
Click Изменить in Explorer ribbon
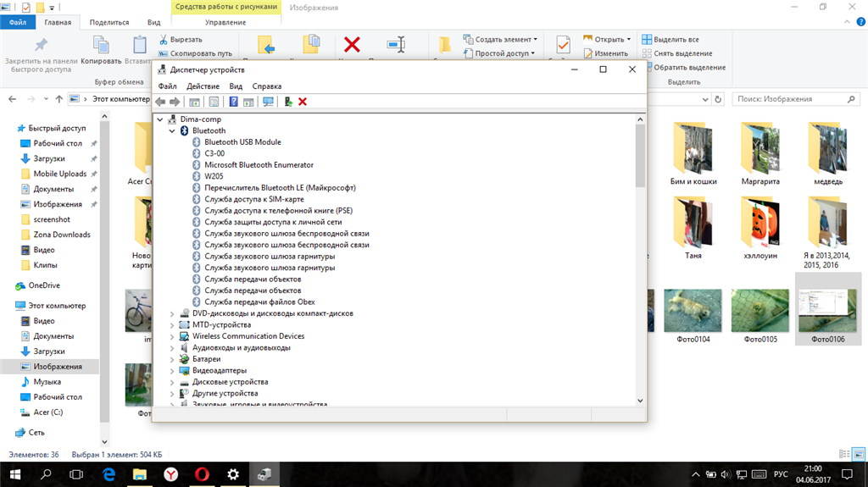pyautogui.click(x=605, y=53)
